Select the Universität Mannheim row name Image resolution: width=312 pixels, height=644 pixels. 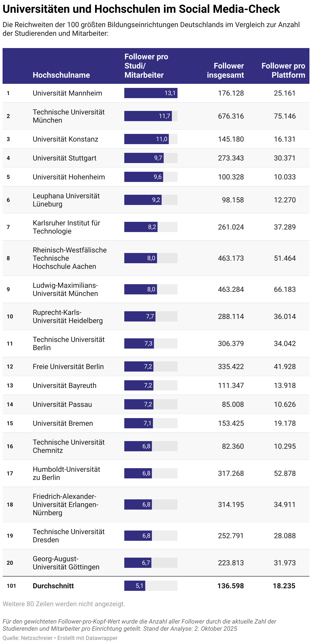(67, 93)
